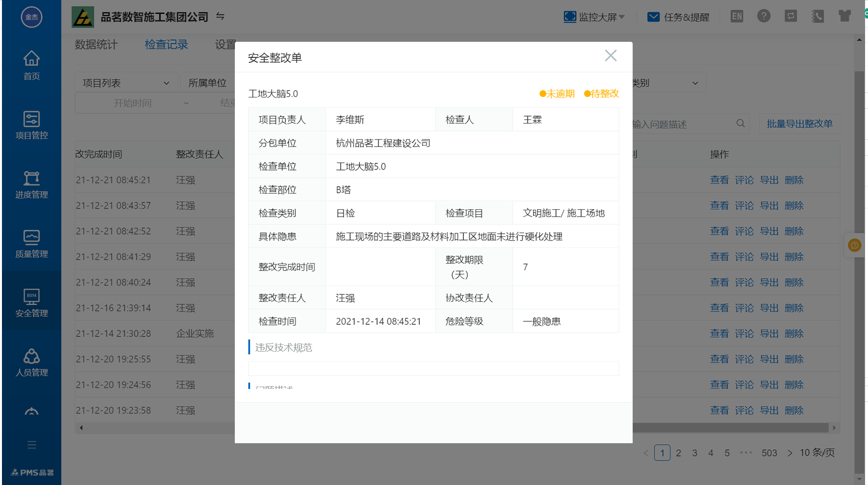Open the 首页 home icon in sidebar
This screenshot has height=485, width=868.
click(31, 65)
